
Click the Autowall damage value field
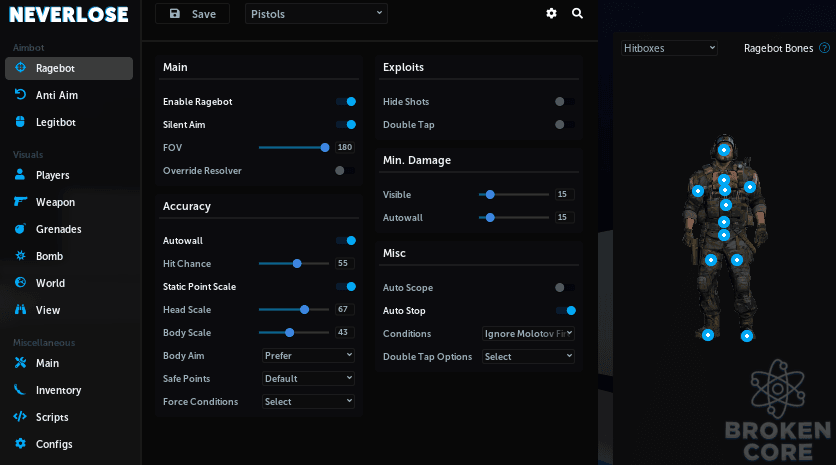564,218
